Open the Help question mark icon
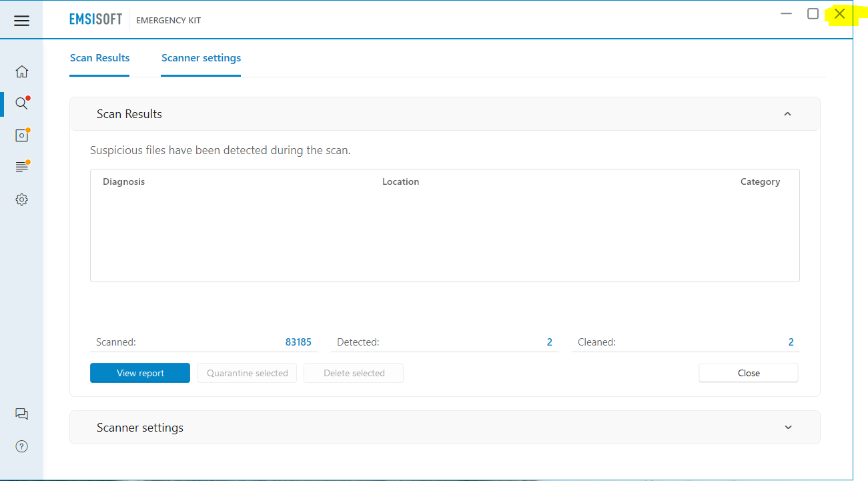Screen dimensions: 868x481 [x=21, y=446]
